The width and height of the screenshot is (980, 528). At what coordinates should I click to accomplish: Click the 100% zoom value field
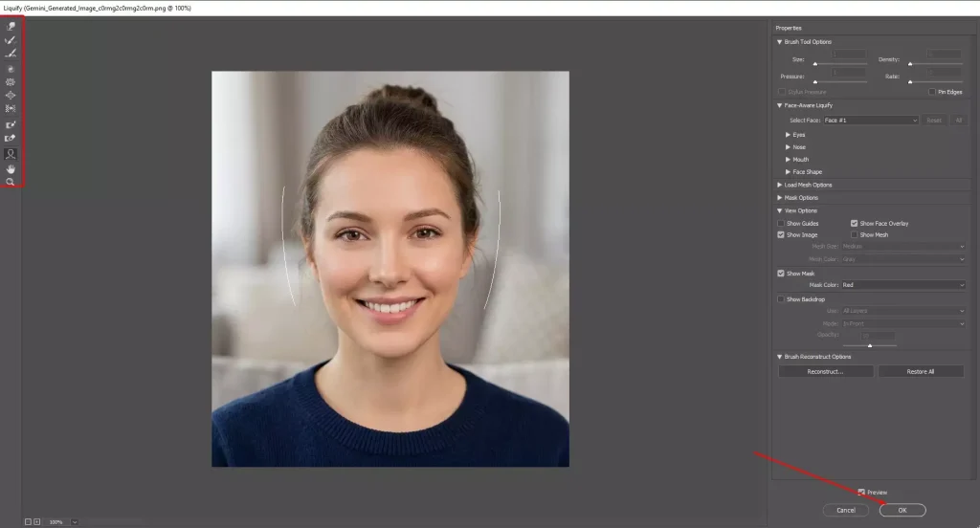pos(56,521)
